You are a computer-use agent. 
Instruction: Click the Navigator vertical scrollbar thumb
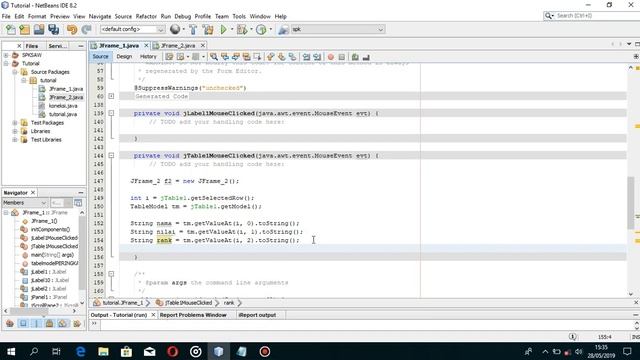tap(82, 252)
